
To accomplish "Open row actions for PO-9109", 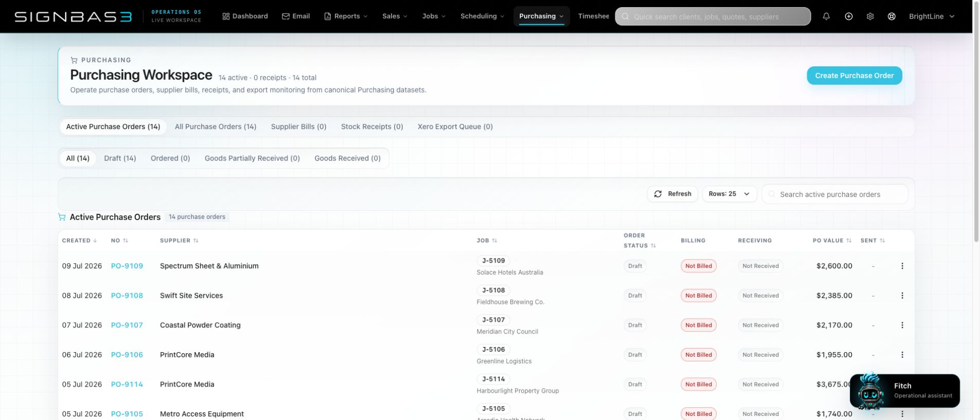I will [902, 266].
